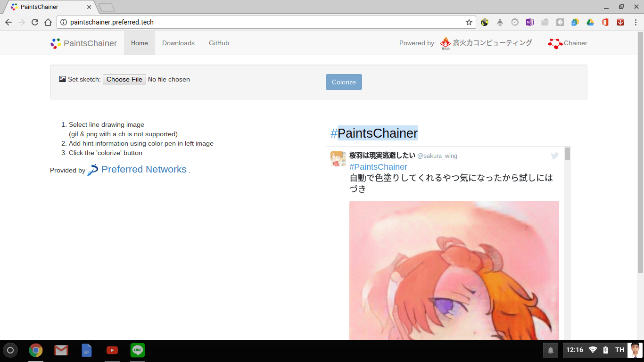The image size is (644, 362).
Task: Click the user account photo in the shelf
Action: (636, 350)
